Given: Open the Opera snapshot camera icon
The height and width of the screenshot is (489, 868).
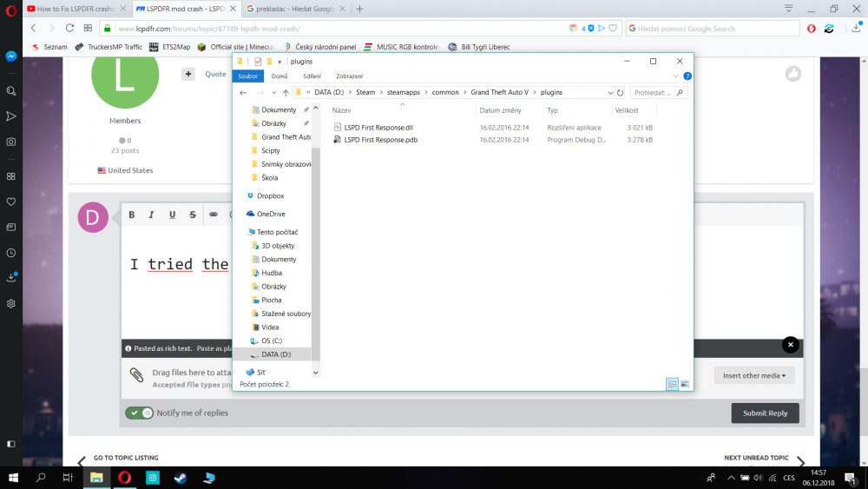Looking at the screenshot, I should (11, 142).
